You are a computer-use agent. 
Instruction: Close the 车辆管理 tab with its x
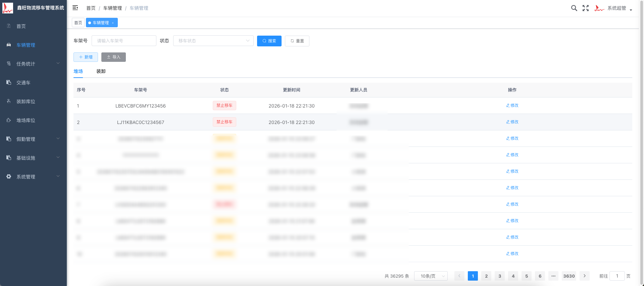tap(113, 23)
